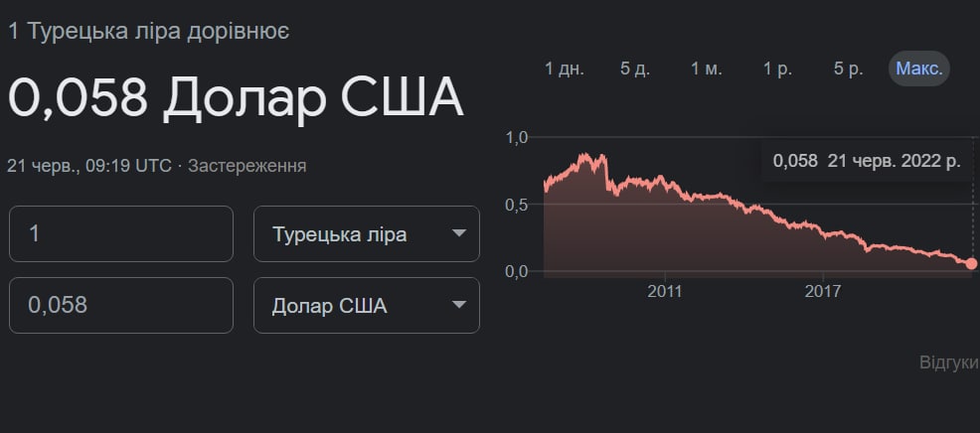Expand the Турецька ліра dropdown arrow
The width and height of the screenshot is (980, 433).
pos(458,233)
